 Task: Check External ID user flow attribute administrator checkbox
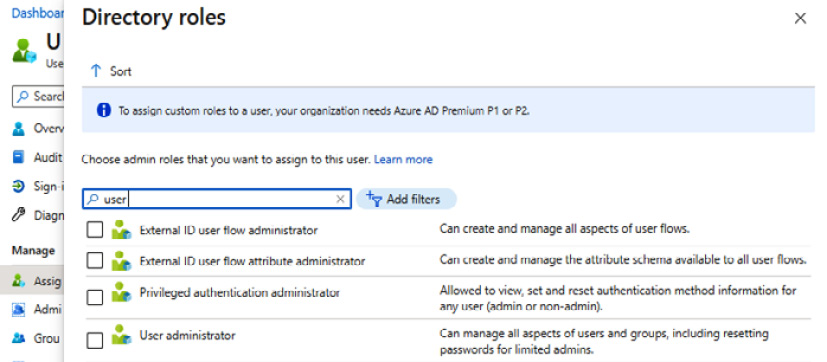[95, 260]
